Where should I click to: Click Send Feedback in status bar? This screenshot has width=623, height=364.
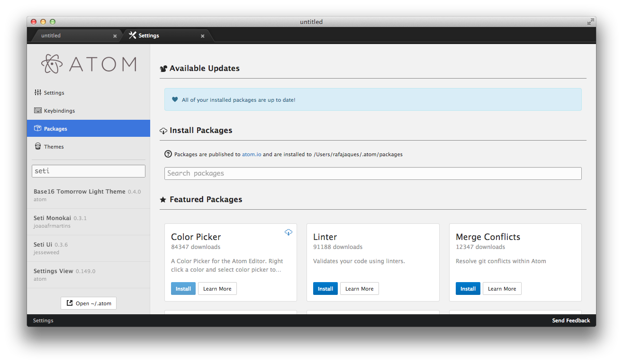[571, 320]
